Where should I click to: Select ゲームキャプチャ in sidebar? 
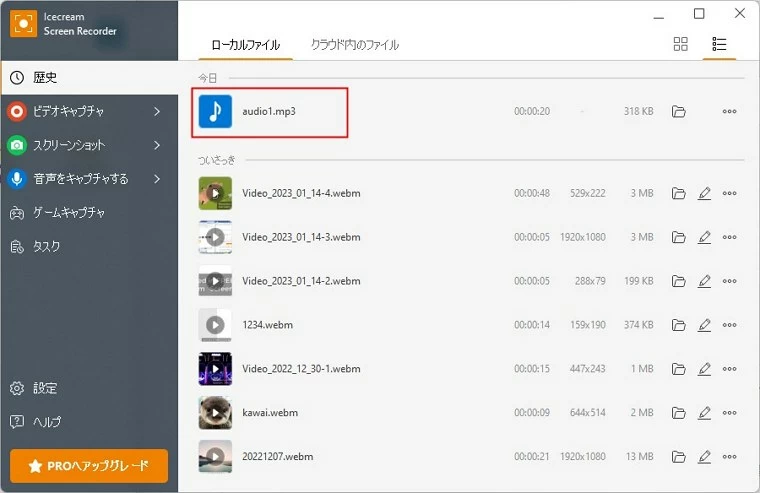click(x=69, y=213)
